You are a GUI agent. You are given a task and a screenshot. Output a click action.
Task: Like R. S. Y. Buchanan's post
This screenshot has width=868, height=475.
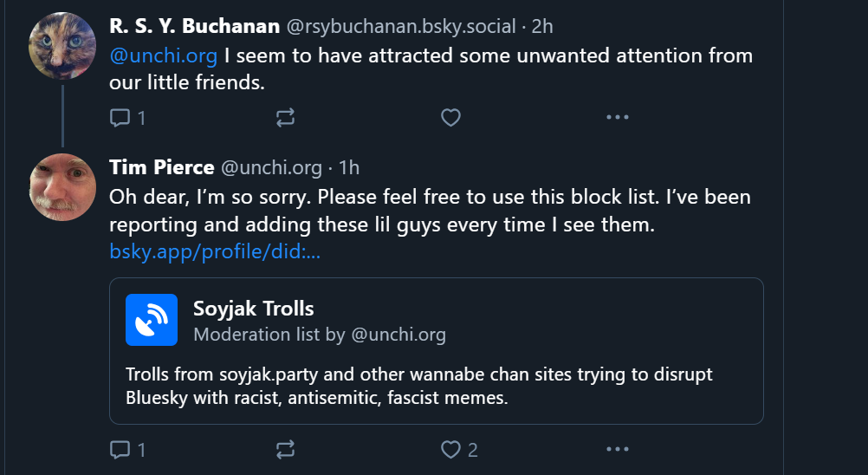450,117
